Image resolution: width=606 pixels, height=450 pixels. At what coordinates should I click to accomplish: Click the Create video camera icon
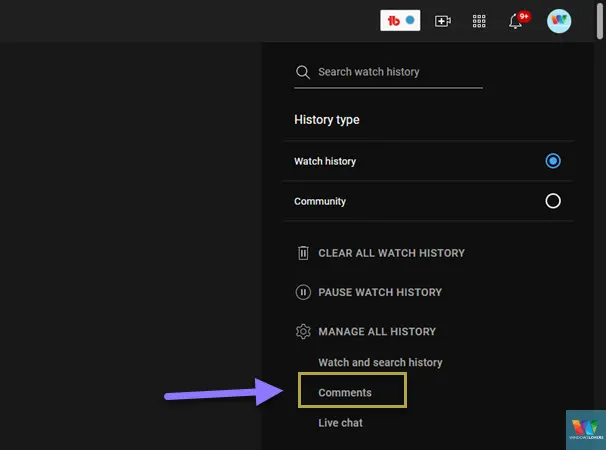tap(442, 21)
